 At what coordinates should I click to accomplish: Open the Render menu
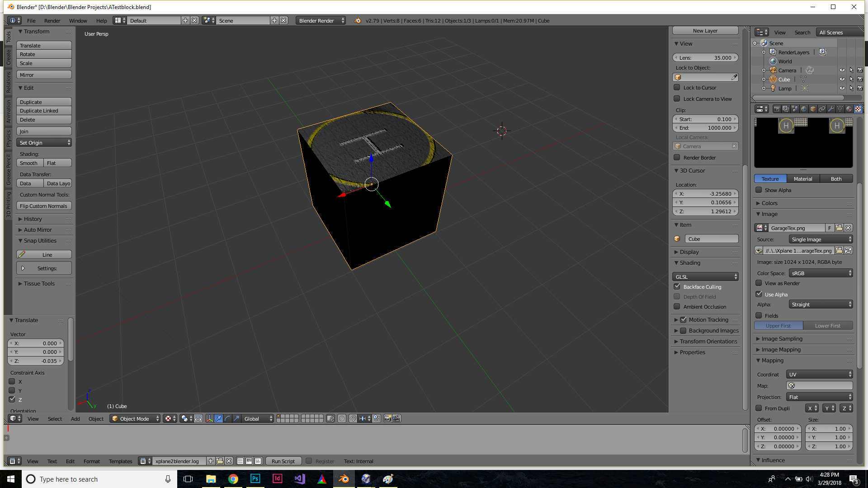point(52,20)
